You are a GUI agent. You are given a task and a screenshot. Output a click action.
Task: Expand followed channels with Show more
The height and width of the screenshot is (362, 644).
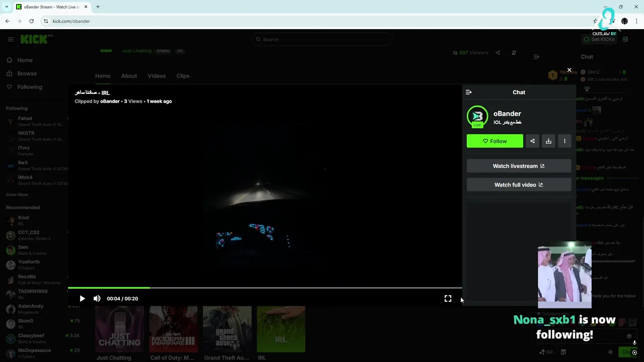17,195
